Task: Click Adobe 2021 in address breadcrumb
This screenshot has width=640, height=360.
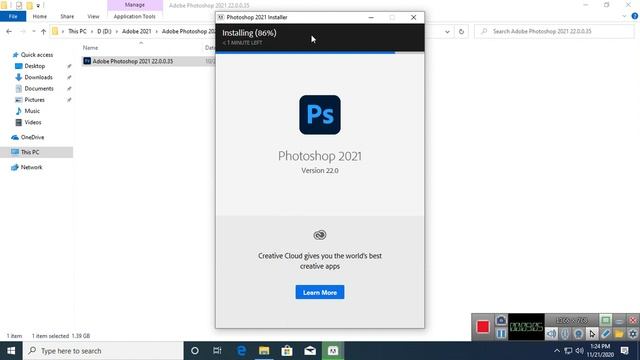Action: click(136, 31)
